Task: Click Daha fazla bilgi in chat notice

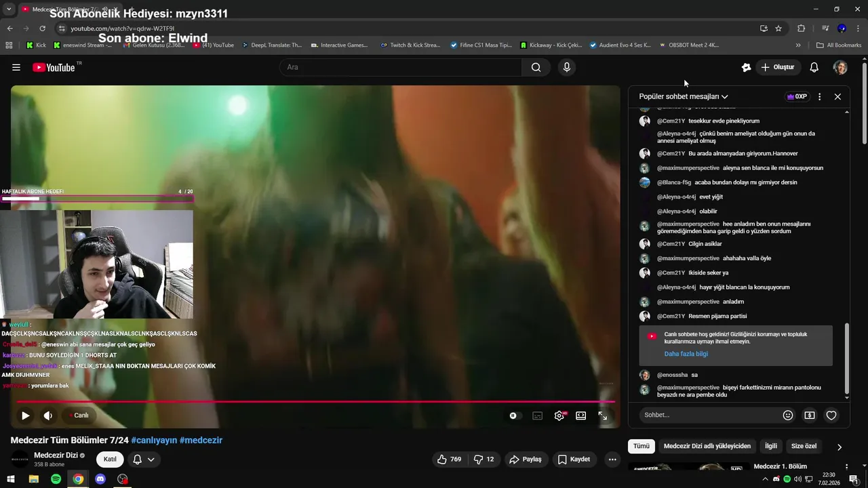Action: coord(686,354)
